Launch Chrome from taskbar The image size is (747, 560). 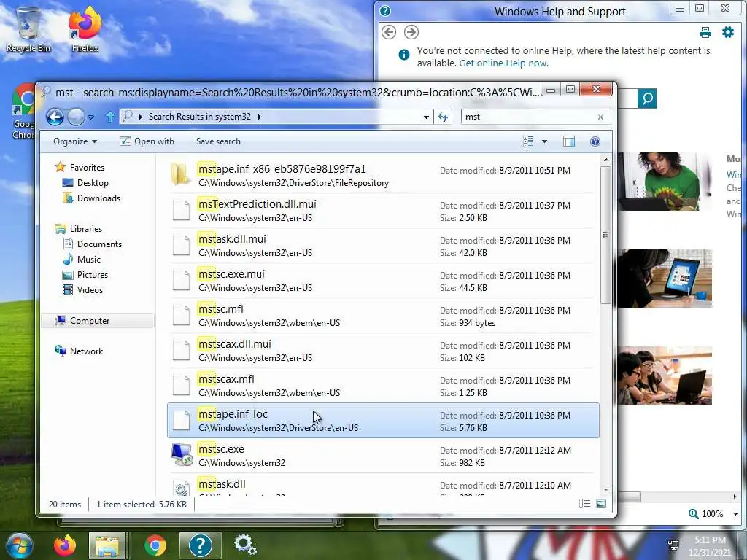click(155, 545)
